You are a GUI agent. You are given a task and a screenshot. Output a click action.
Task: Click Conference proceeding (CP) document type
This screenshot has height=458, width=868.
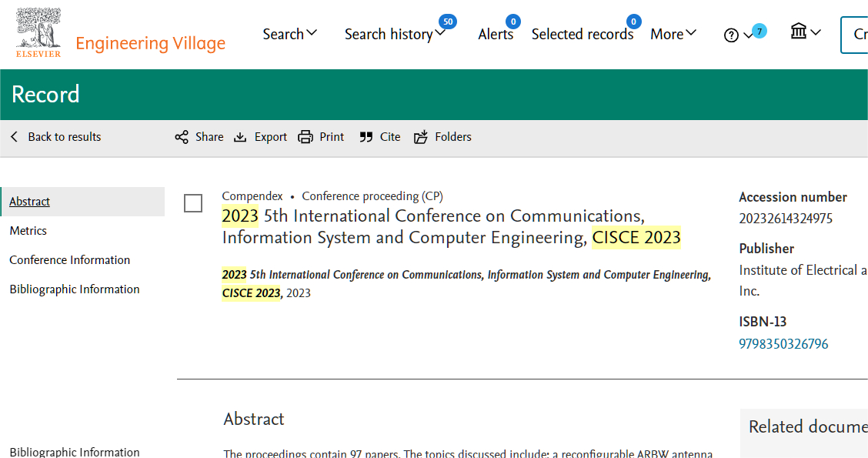(372, 196)
